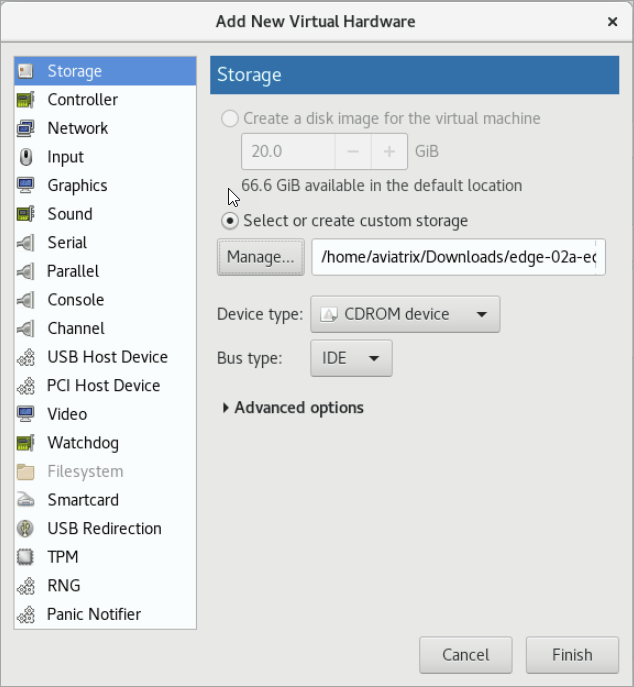Select the Storage hardware type
This screenshot has height=687, width=634.
click(105, 71)
